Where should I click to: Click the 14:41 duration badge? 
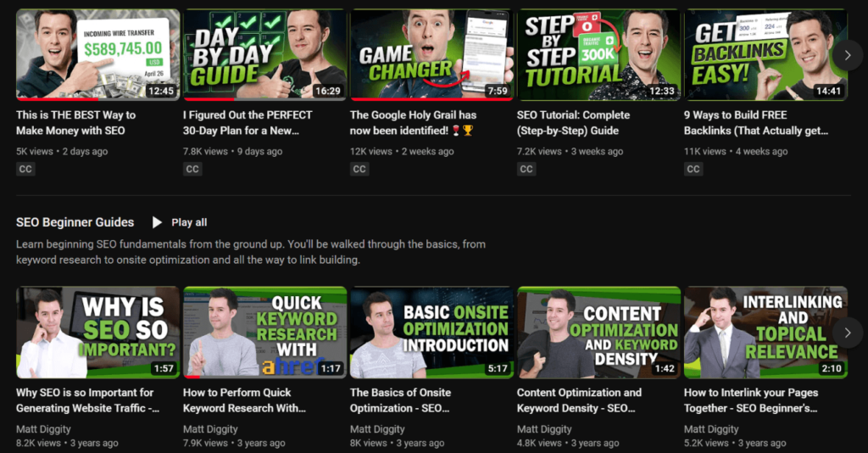point(829,91)
